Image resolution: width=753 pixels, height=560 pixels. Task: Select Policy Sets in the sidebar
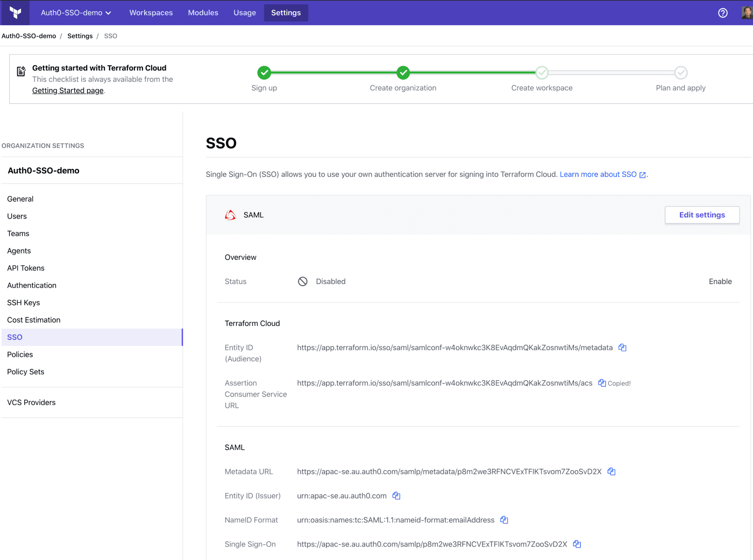click(x=26, y=372)
